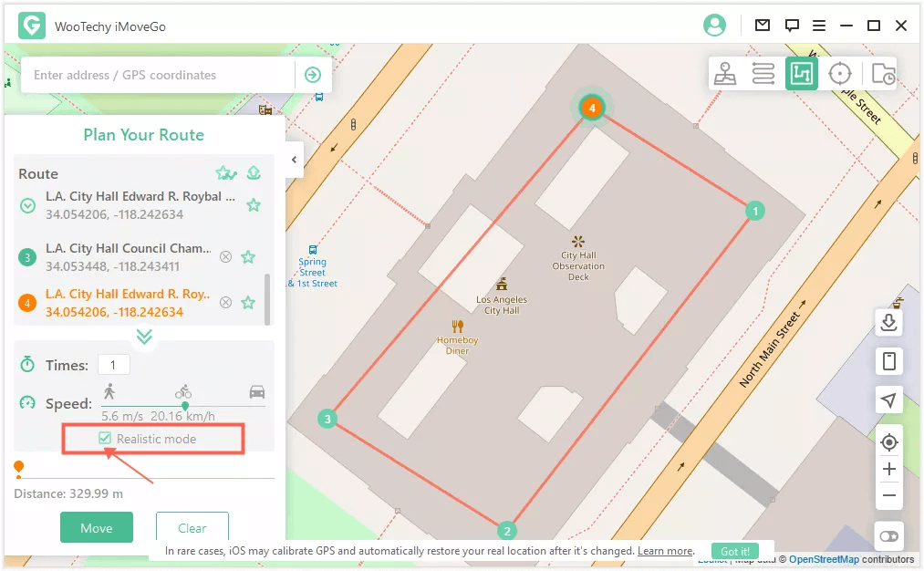924x571 pixels.
Task: Open the feedback chat bubble icon
Action: coord(792,25)
